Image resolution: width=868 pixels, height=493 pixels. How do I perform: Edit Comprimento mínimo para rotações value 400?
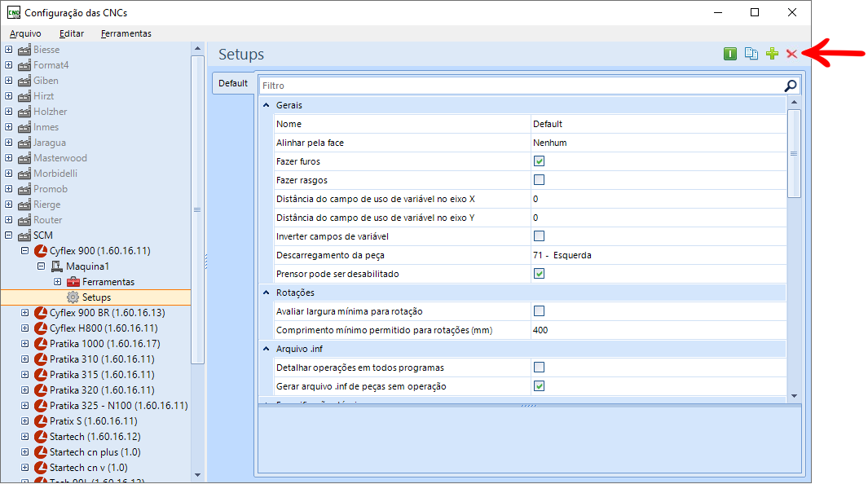(x=659, y=330)
